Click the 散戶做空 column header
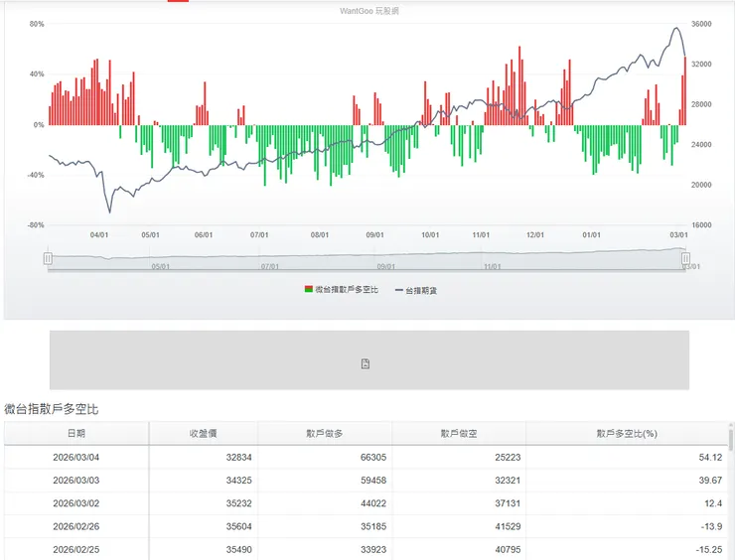Image resolution: width=735 pixels, height=560 pixels. [459, 434]
